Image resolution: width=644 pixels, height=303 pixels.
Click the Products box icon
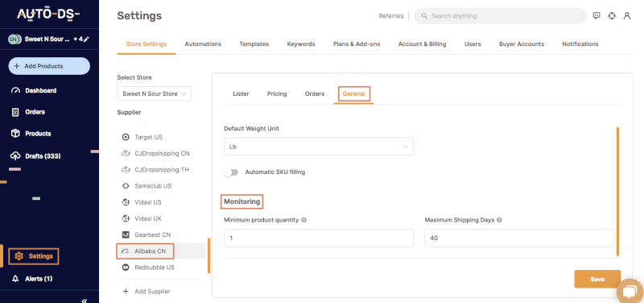pos(15,134)
